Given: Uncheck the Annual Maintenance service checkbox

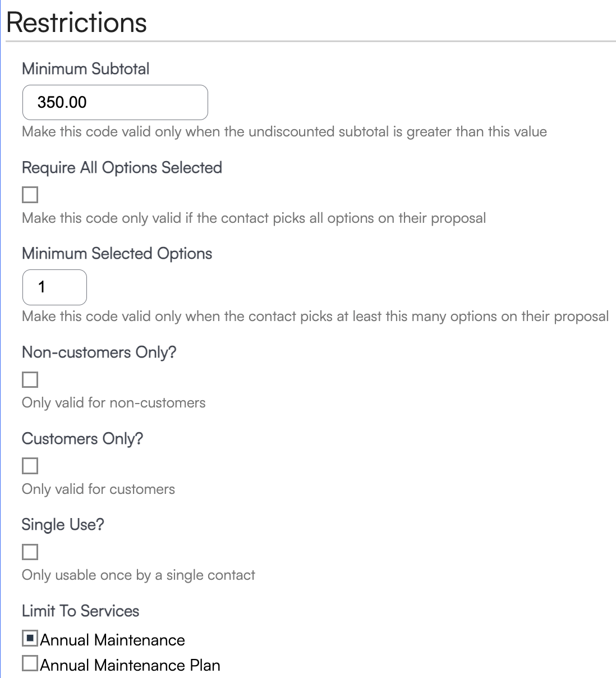Looking at the screenshot, I should click(30, 638).
